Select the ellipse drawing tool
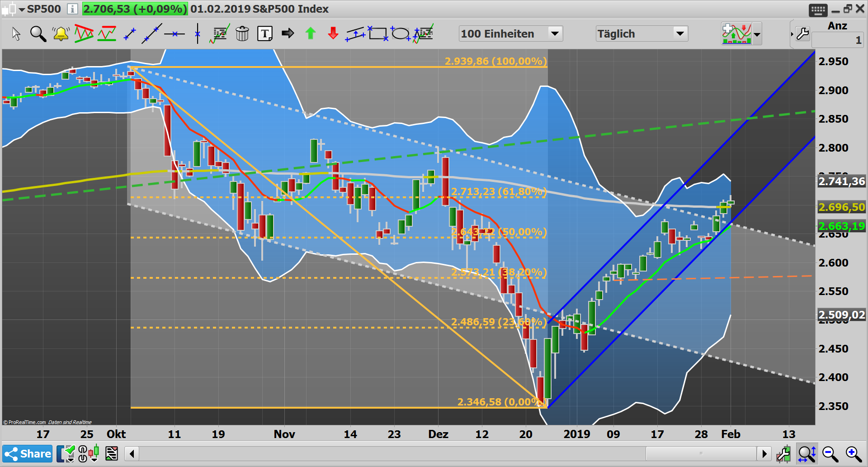Screen dimensions: 868x467 click(x=401, y=33)
